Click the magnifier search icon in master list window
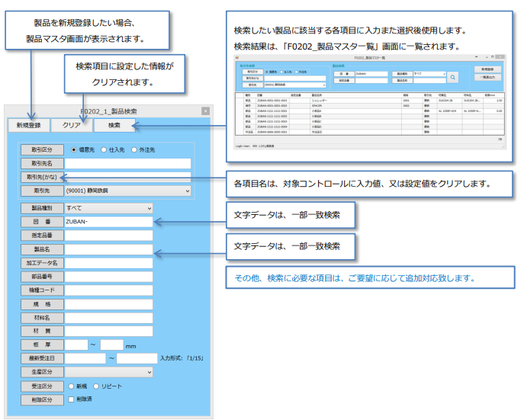This screenshot has height=420, width=524. coord(452,78)
